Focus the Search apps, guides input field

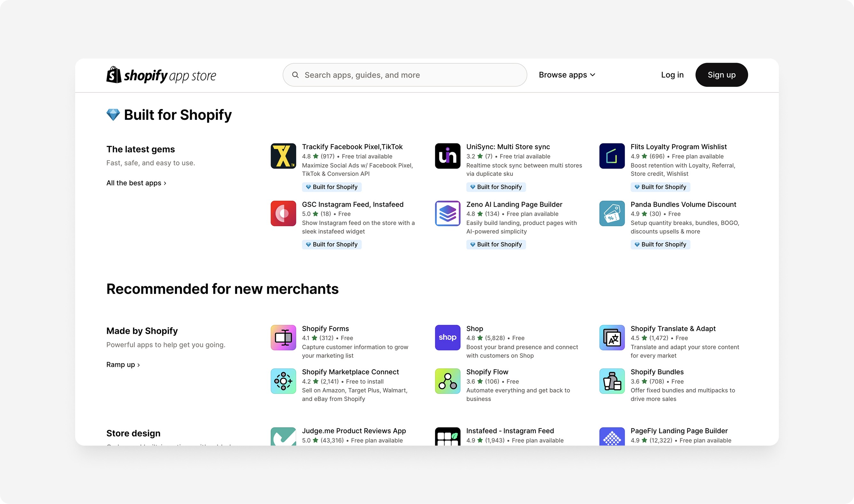tap(404, 75)
